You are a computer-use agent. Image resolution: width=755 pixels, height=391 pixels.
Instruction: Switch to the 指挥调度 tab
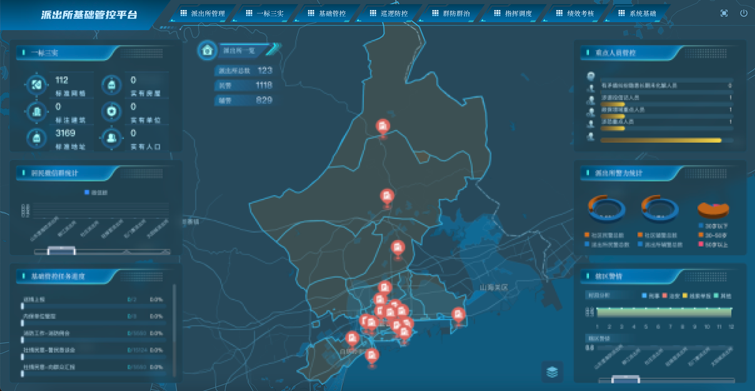[513, 13]
